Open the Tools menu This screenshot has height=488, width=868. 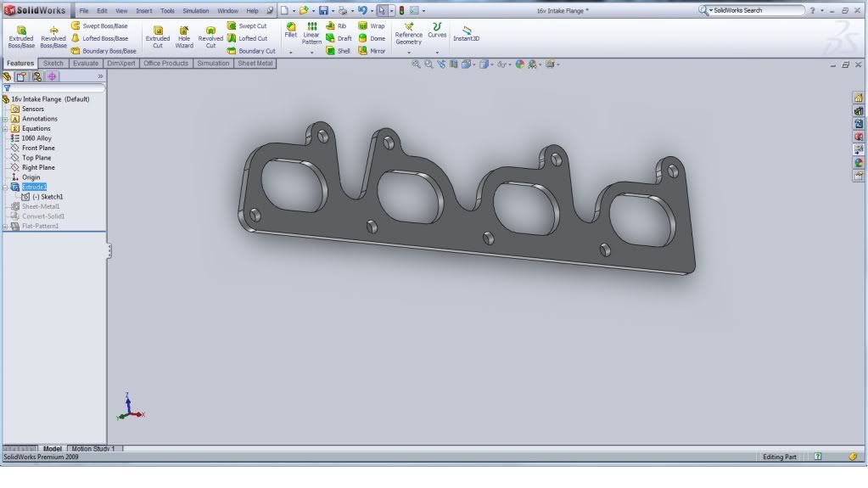click(167, 10)
